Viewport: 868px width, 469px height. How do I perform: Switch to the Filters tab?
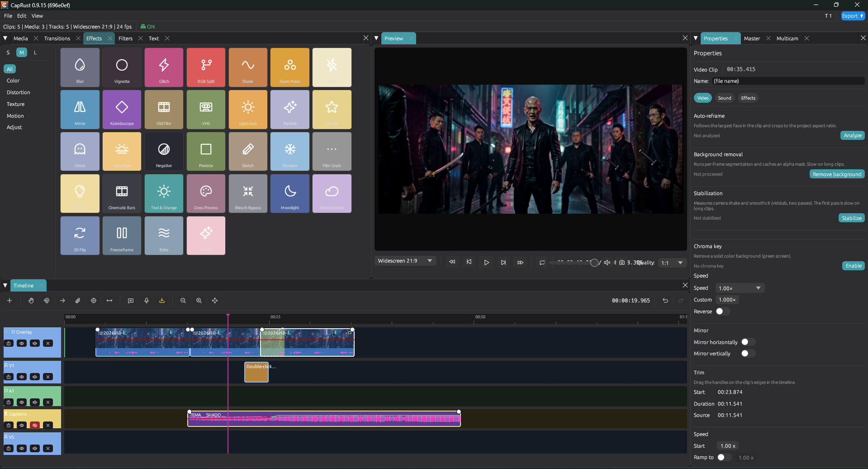pos(125,38)
